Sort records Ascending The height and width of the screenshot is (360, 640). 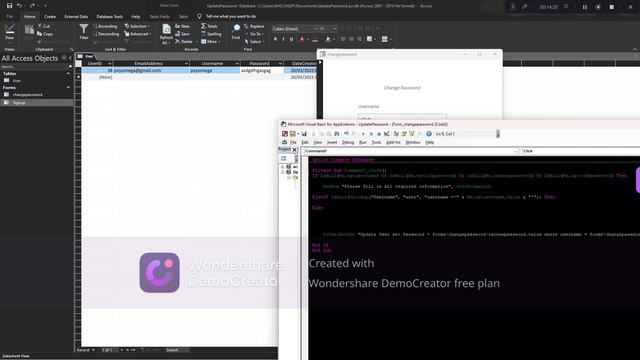(x=105, y=26)
